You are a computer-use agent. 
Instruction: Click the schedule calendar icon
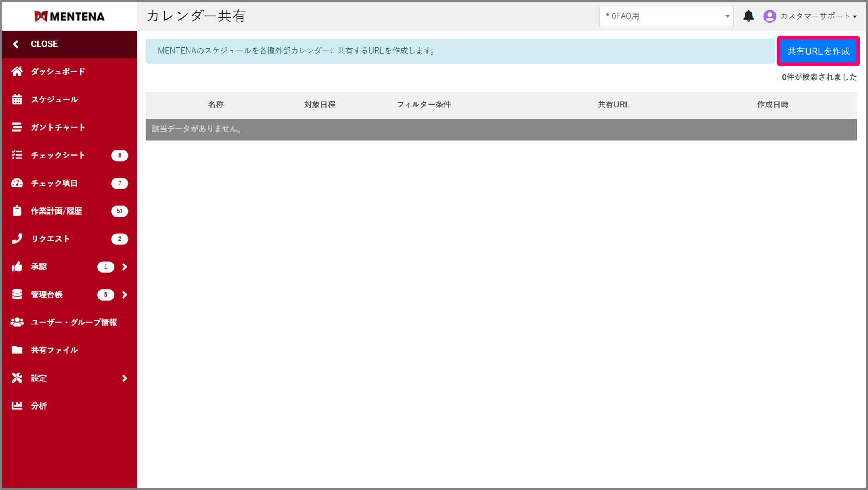pos(17,100)
